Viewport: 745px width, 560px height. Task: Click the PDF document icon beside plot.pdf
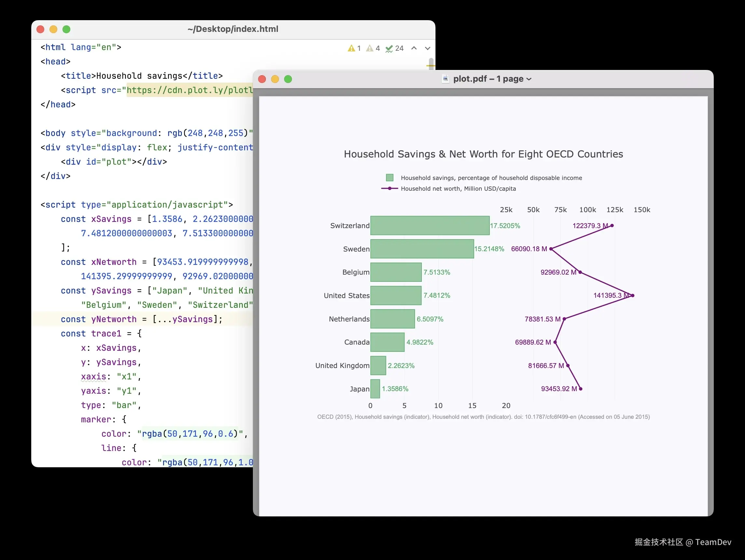pos(445,79)
